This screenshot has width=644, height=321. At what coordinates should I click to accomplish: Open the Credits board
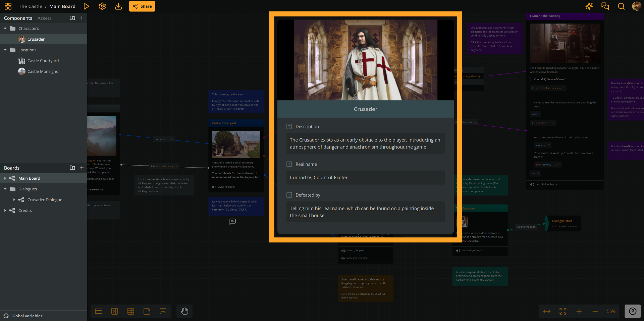coord(25,211)
